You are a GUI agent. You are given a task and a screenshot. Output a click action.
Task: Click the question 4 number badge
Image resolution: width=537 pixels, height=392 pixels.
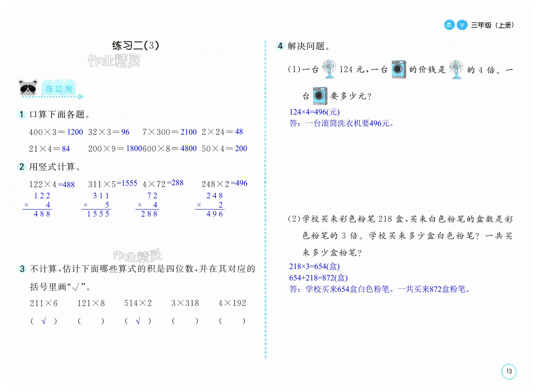[280, 46]
